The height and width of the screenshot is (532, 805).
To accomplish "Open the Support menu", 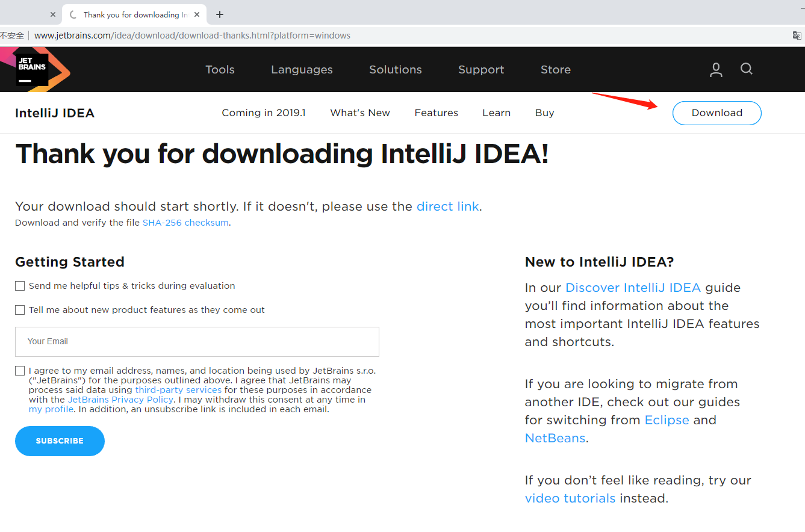I will pyautogui.click(x=481, y=70).
